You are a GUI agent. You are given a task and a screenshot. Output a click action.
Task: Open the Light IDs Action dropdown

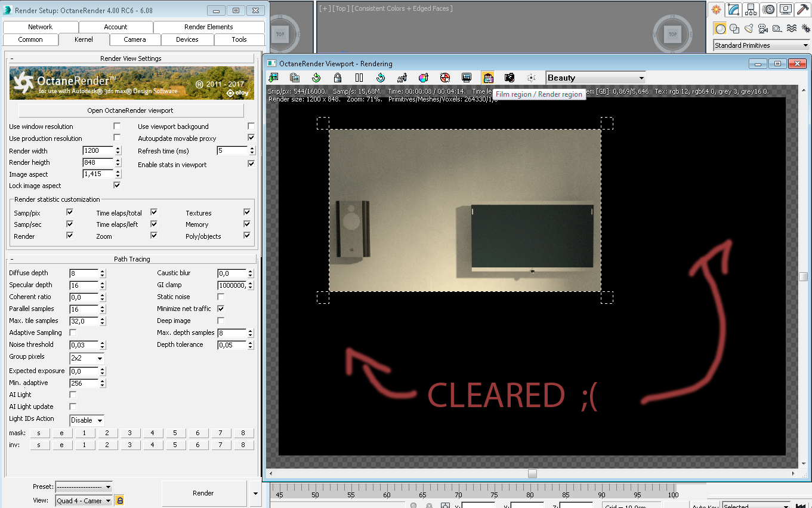coord(87,420)
